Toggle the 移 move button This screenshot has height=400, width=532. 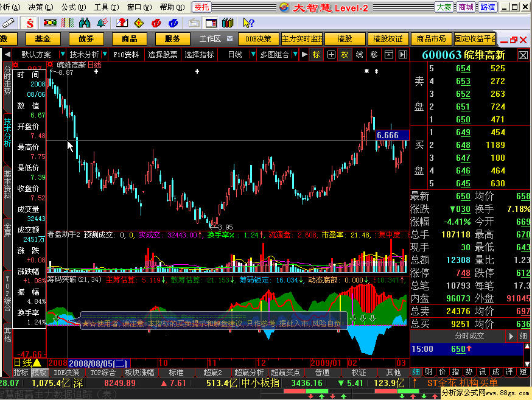pos(374,55)
